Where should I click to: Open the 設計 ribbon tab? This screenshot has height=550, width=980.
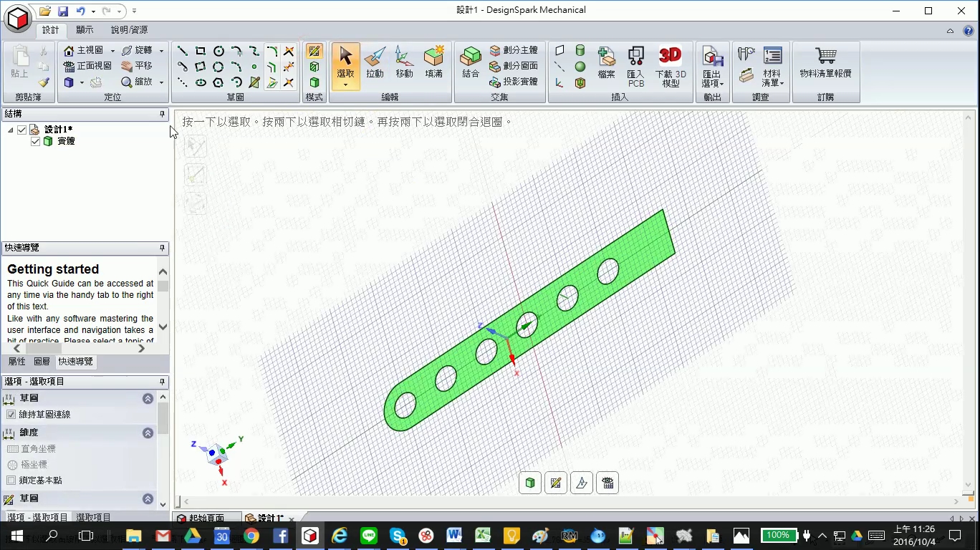[x=51, y=30]
